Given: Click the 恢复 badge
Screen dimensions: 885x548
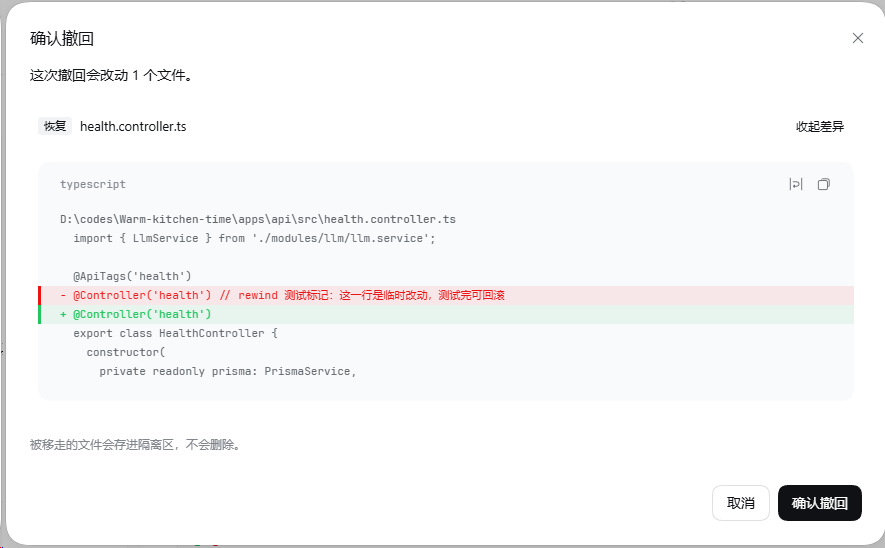Looking at the screenshot, I should [55, 126].
